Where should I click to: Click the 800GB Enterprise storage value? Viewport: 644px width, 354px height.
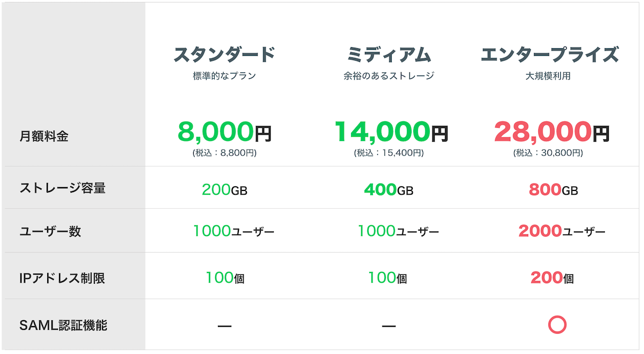553,189
